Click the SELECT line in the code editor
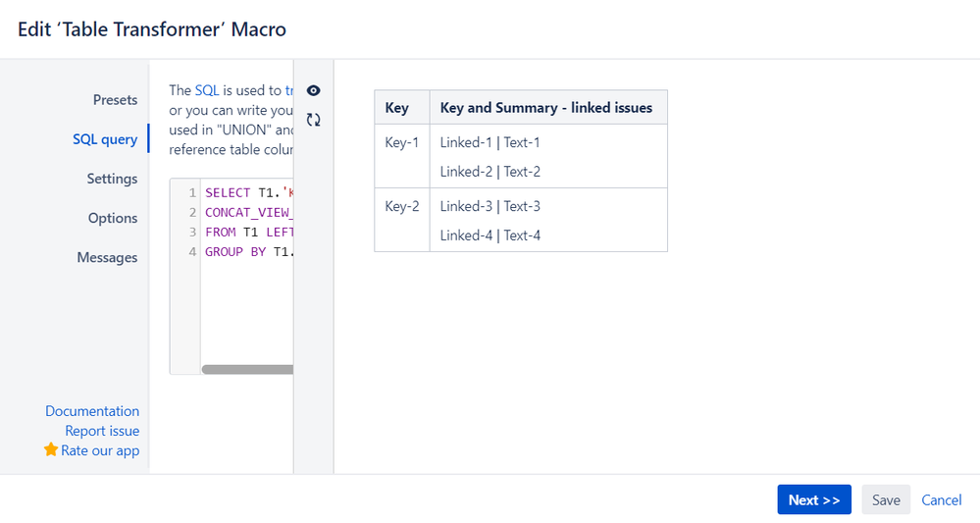The height and width of the screenshot is (523, 980). tap(249, 193)
